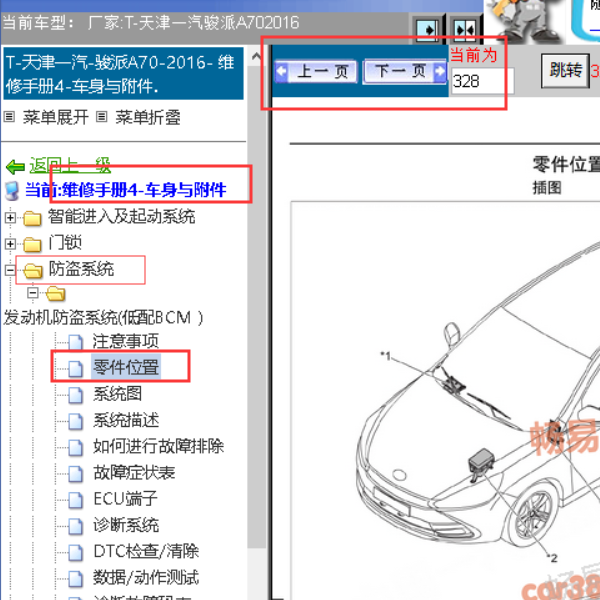Click the icon beside 菜单展开
Screen dimensions: 600x600
pos(9,117)
